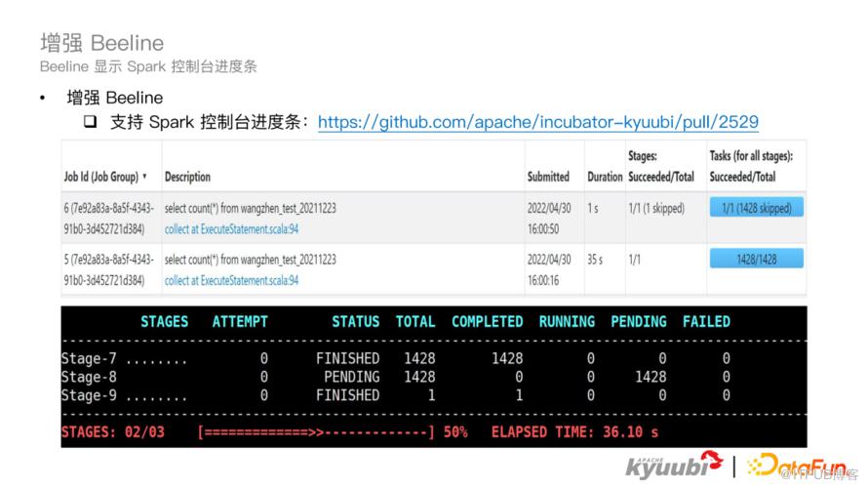Click the Stages: Succeeded/Total column header
Screen dimensions: 868x489
[x=661, y=166]
